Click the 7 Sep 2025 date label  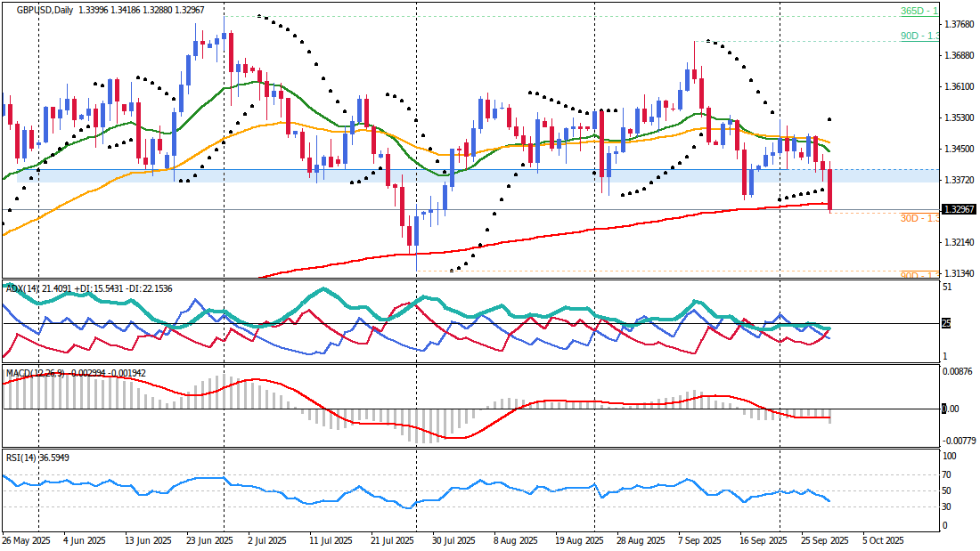(699, 540)
